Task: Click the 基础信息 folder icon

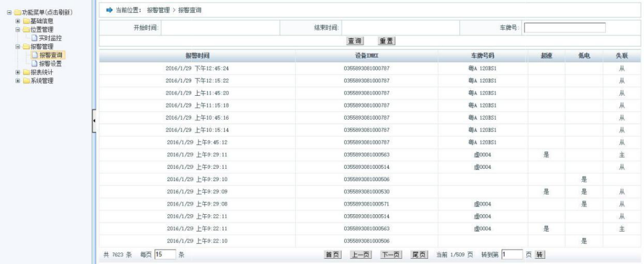Action: [x=25, y=21]
